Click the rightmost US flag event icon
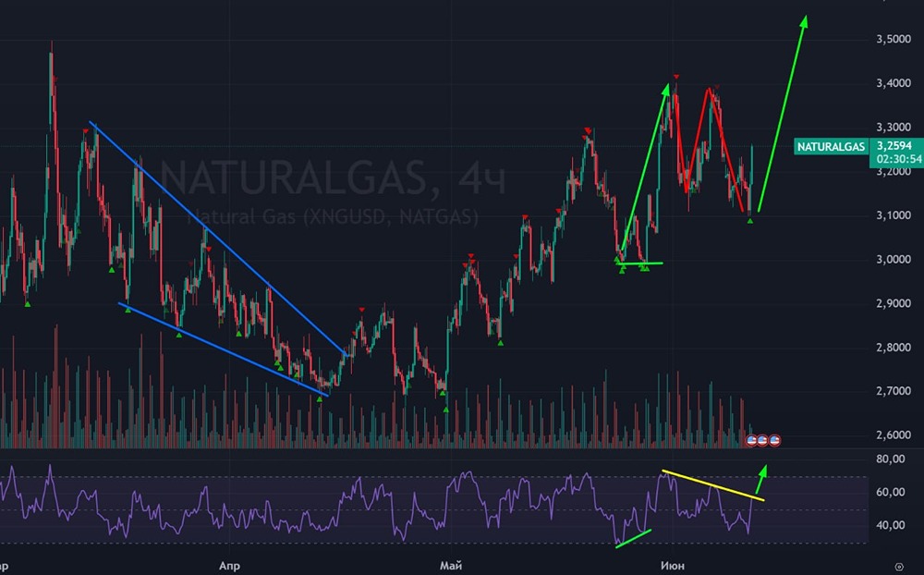 tap(775, 440)
